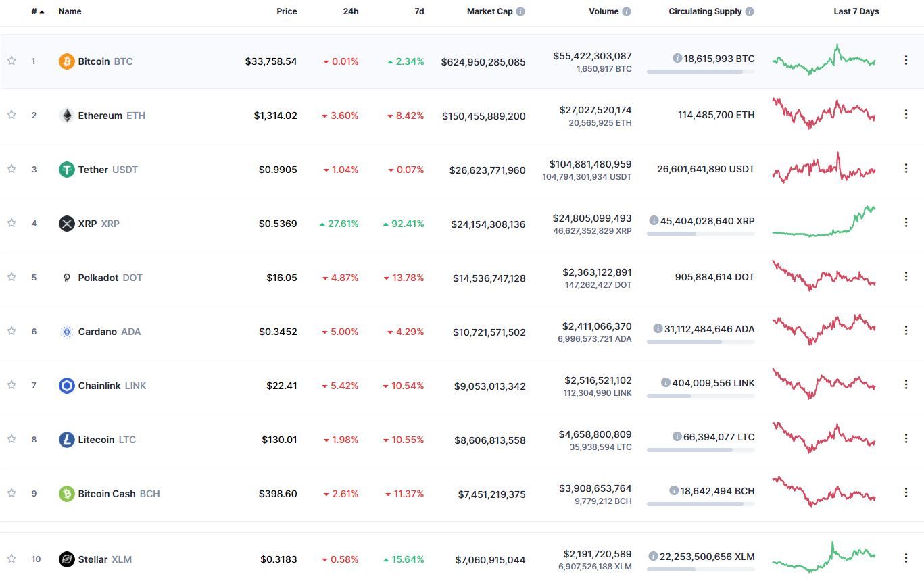Toggle the watchlist star for Tether
Viewport: 924px width, 585px height.
[11, 169]
